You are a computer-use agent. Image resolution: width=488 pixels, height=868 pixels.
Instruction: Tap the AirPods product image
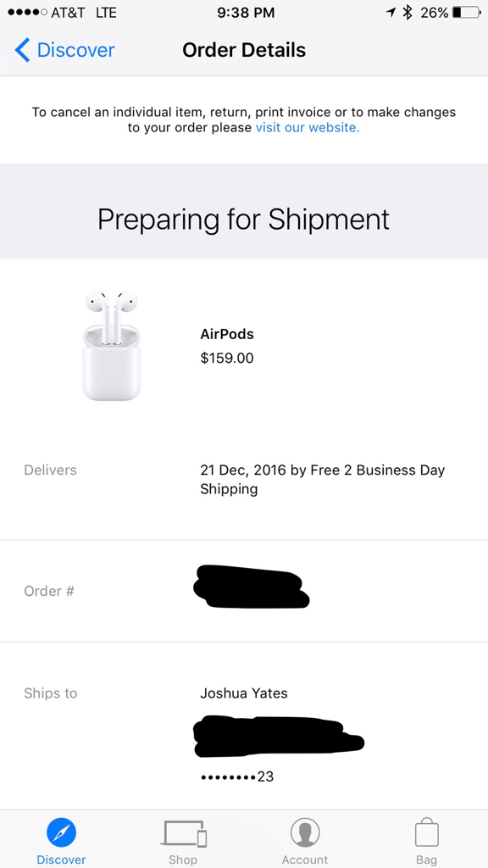pos(112,346)
